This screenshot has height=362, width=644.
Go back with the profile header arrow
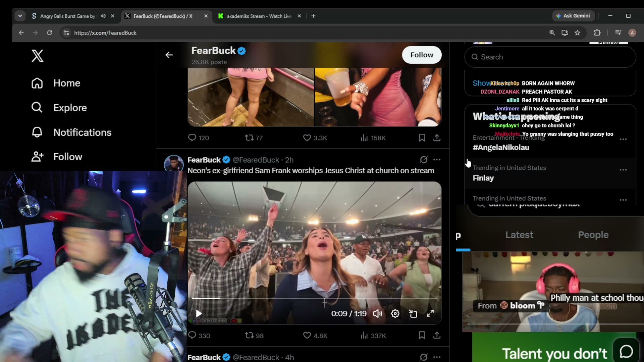169,55
